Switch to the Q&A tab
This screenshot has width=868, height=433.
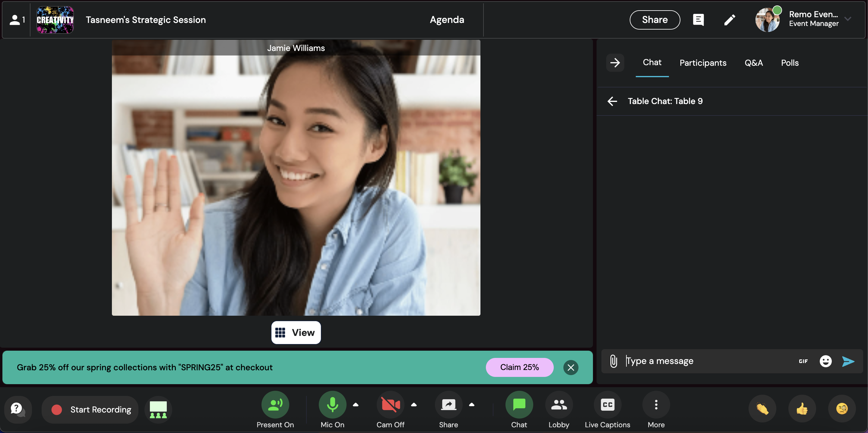click(754, 63)
